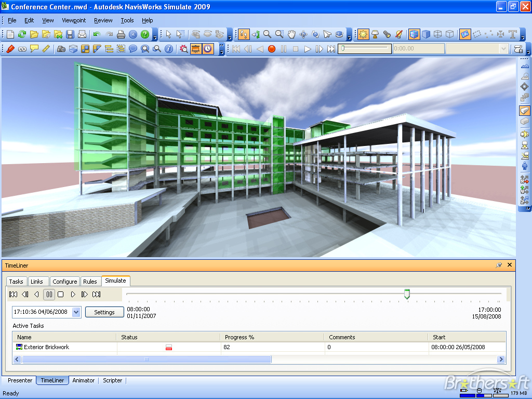Click the Pan hand tool
The image size is (532, 399).
coord(291,34)
